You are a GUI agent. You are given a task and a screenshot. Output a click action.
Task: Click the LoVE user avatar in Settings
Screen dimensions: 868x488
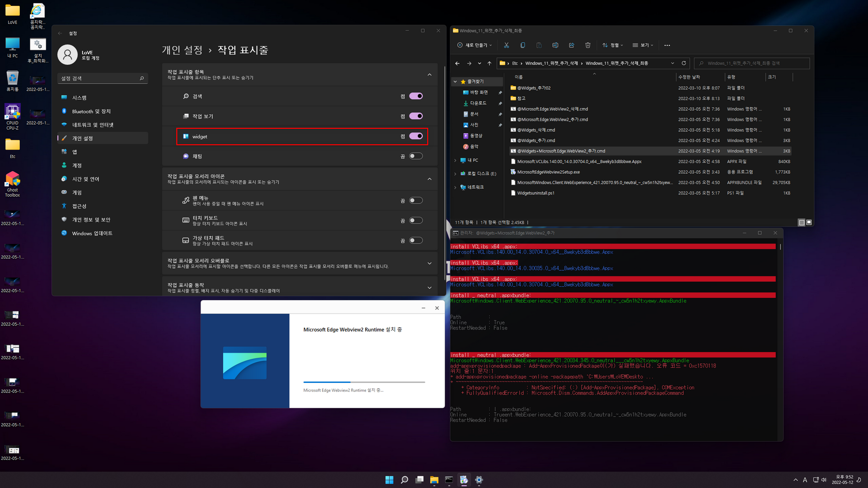[67, 55]
